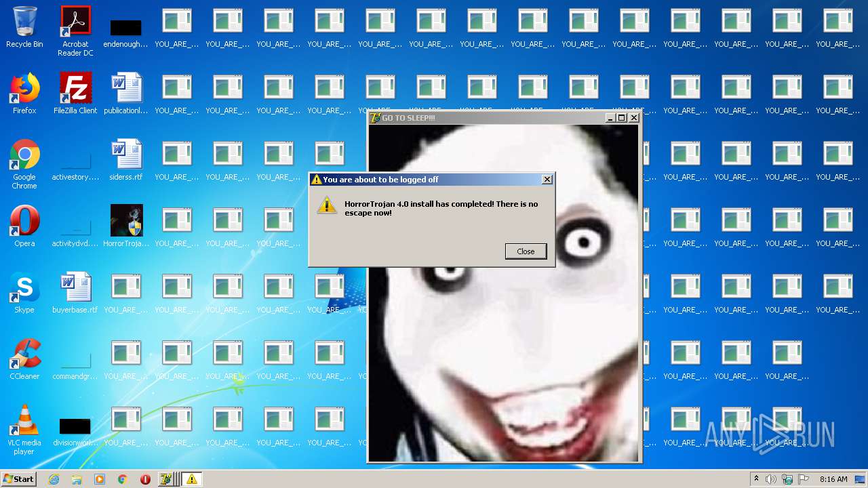Minimize the GO TO SLEEP!!! window
Viewport: 868px width, 488px height.
(x=610, y=118)
